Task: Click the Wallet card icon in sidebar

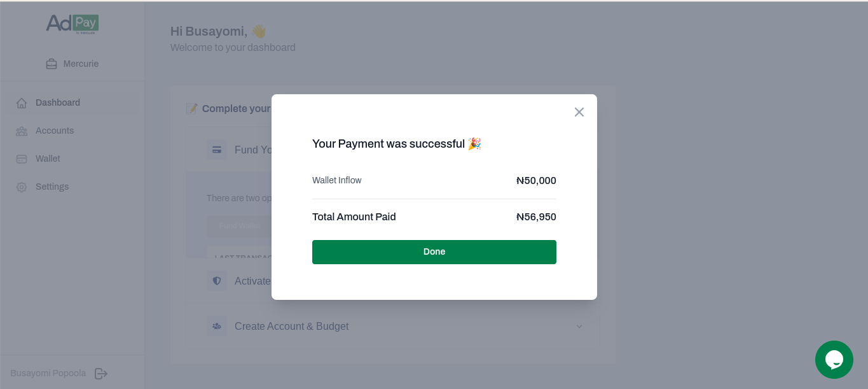Action: pyautogui.click(x=22, y=159)
